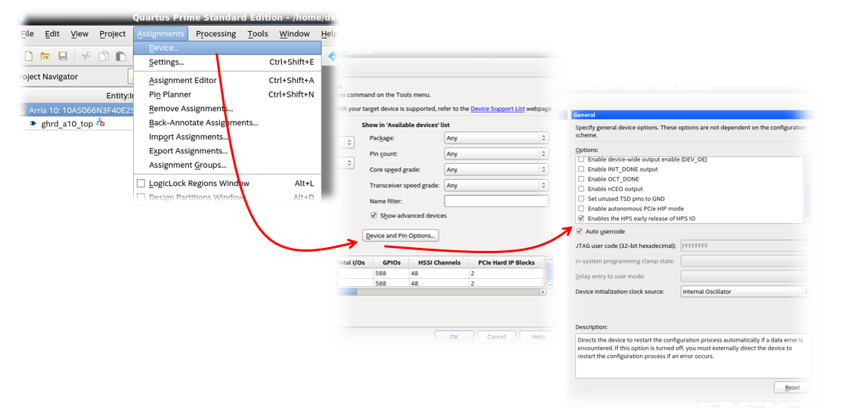The height and width of the screenshot is (408, 860).
Task: Click the Save floppy disk icon
Action: 63,56
